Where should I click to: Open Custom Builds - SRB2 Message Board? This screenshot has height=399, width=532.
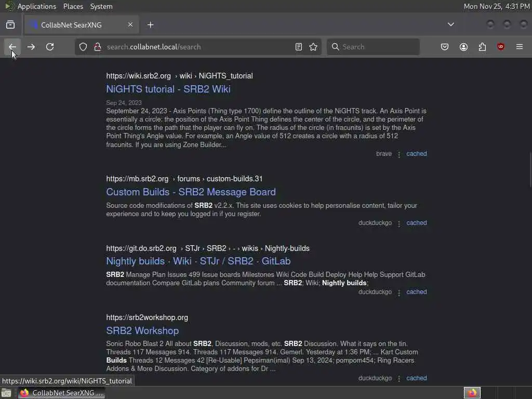point(191,192)
